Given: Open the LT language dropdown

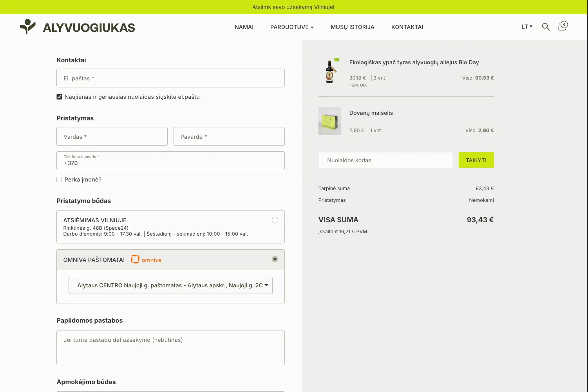Looking at the screenshot, I should click(x=526, y=27).
